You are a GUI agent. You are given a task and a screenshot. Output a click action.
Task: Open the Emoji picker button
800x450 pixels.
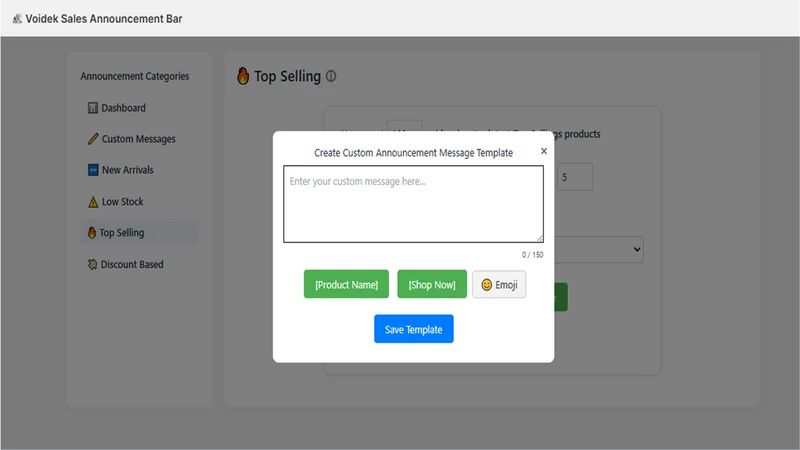click(x=499, y=284)
